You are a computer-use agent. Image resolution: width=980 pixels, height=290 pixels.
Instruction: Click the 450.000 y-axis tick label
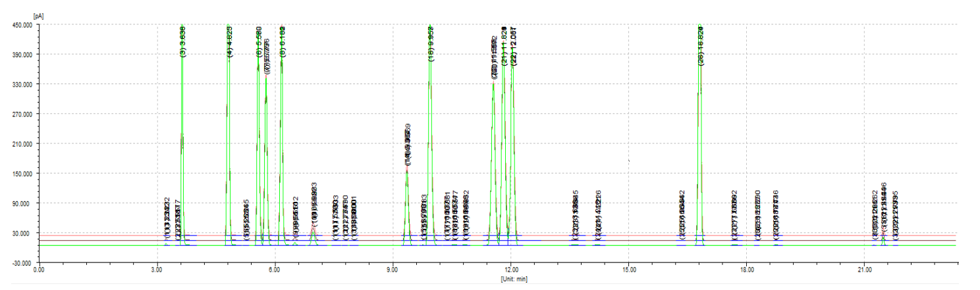[x=20, y=25]
